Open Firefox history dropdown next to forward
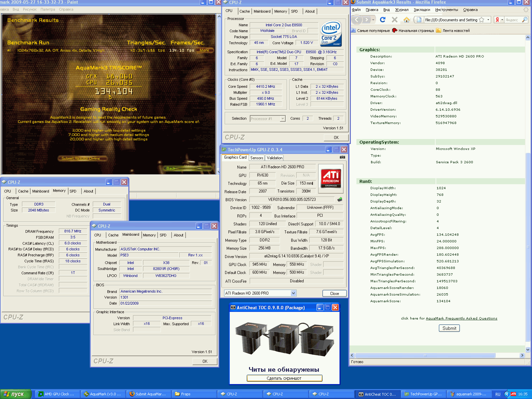Screen dimensions: 532x399 (x=373, y=20)
